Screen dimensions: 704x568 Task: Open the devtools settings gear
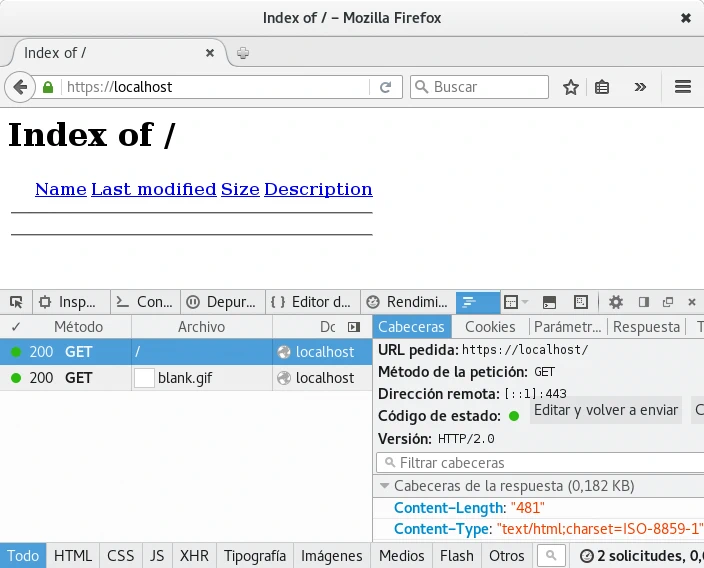[616, 302]
